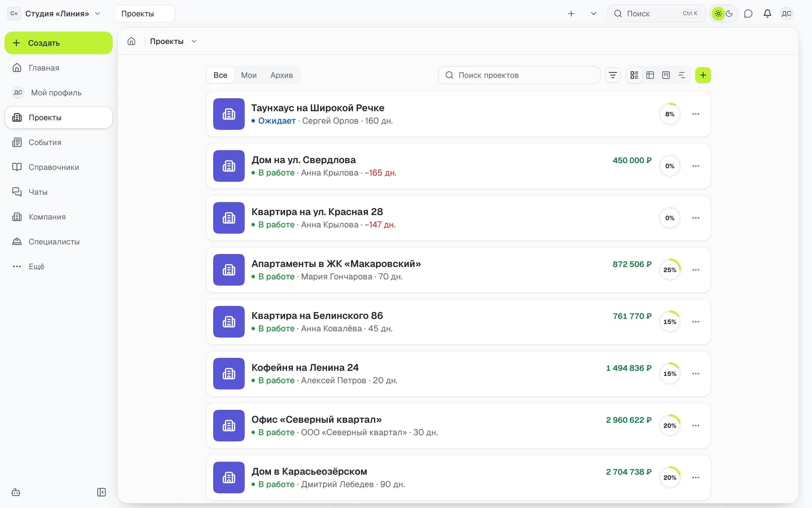Switch to table view icon
The image size is (812, 508).
click(650, 75)
